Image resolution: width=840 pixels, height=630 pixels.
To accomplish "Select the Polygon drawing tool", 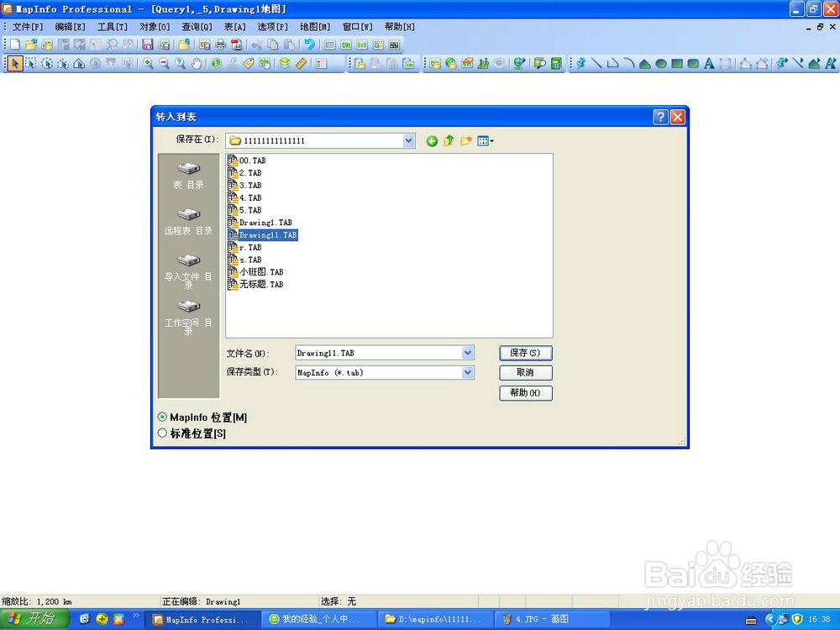I will [x=645, y=63].
